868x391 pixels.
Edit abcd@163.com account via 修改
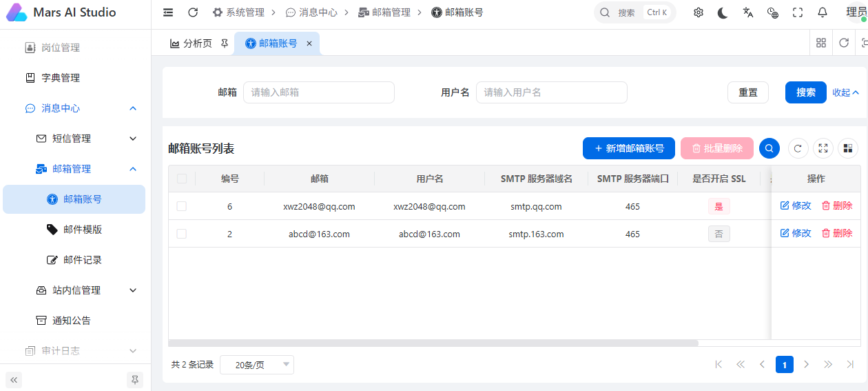tap(796, 233)
